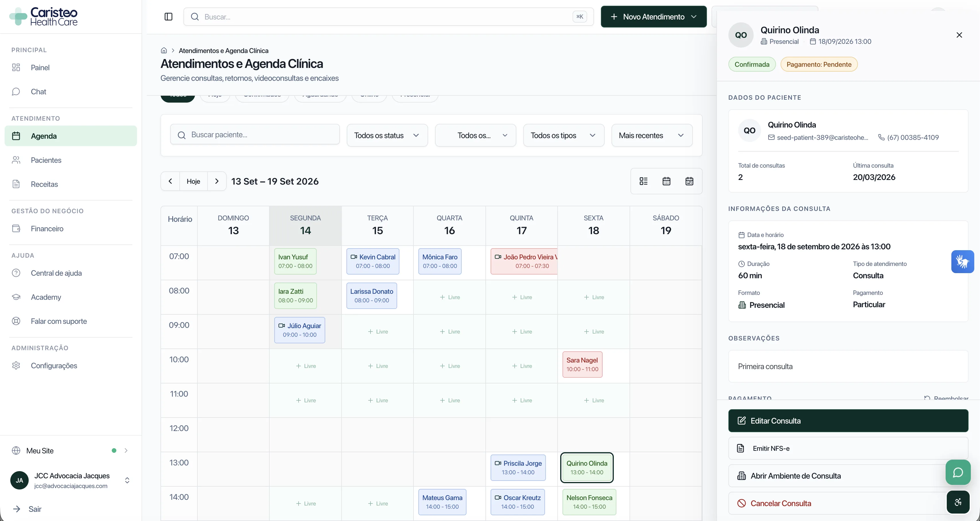Open the Todos os... filter dropdown

tap(476, 136)
